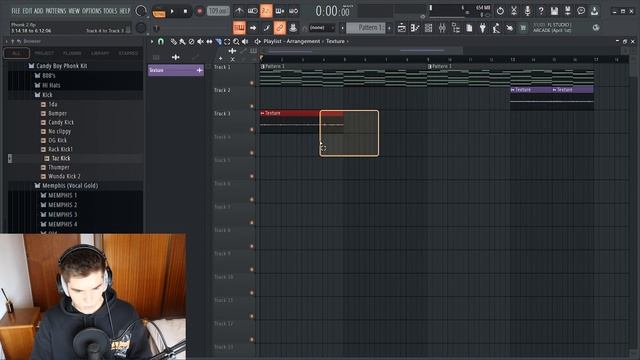Toggle typing keyboard to piano button
This screenshot has width=640, height=360.
(x=239, y=28)
